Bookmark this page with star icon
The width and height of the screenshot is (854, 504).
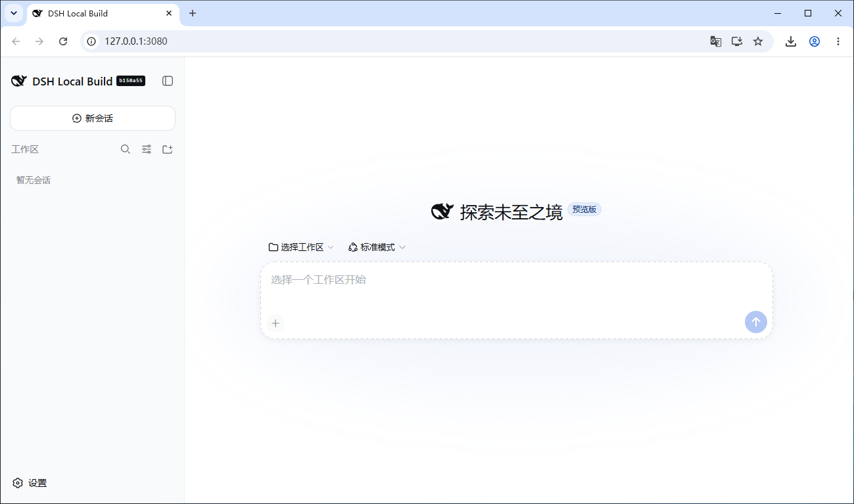758,41
